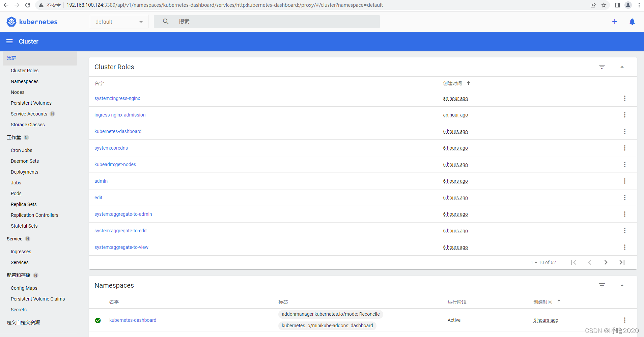
Task: Select Namespaces in sidebar
Action: click(x=25, y=81)
